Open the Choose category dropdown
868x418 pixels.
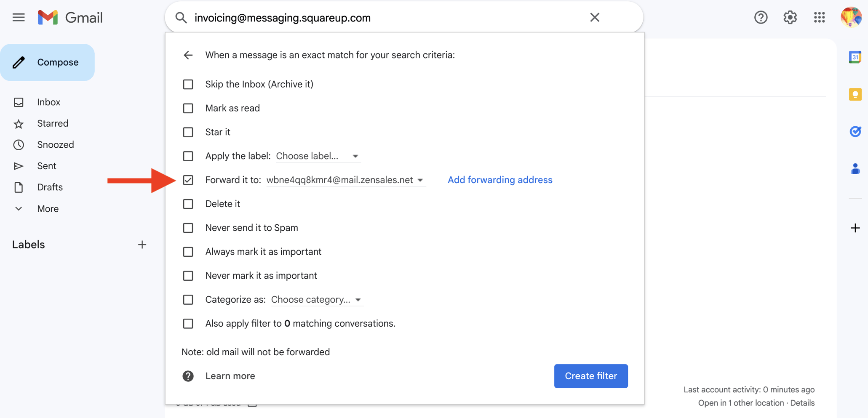coord(317,300)
